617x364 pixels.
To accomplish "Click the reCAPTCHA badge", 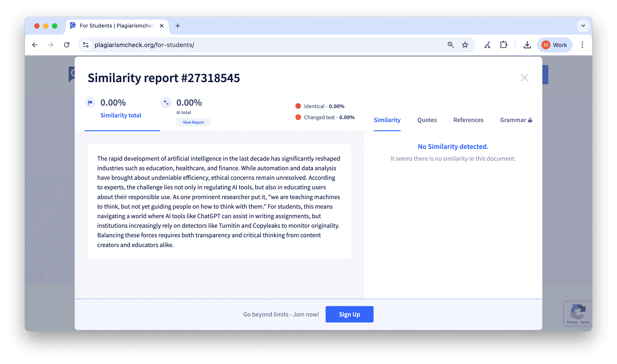I will point(578,313).
